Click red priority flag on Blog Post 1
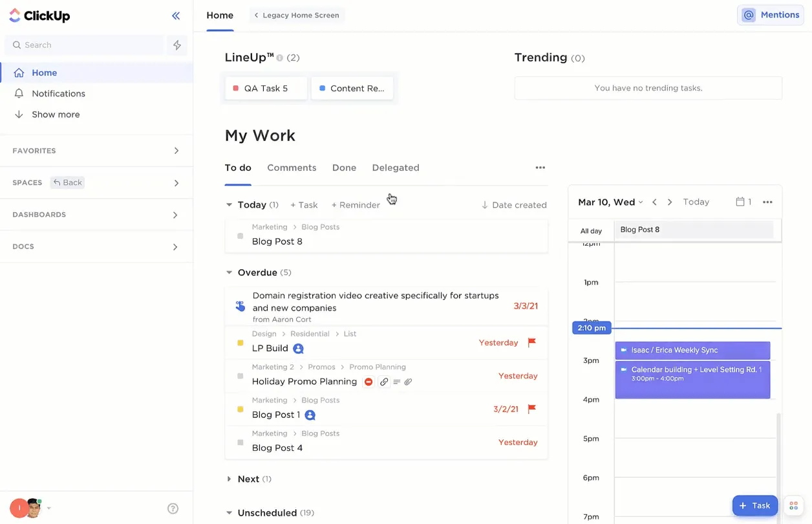The image size is (812, 524). coord(532,409)
